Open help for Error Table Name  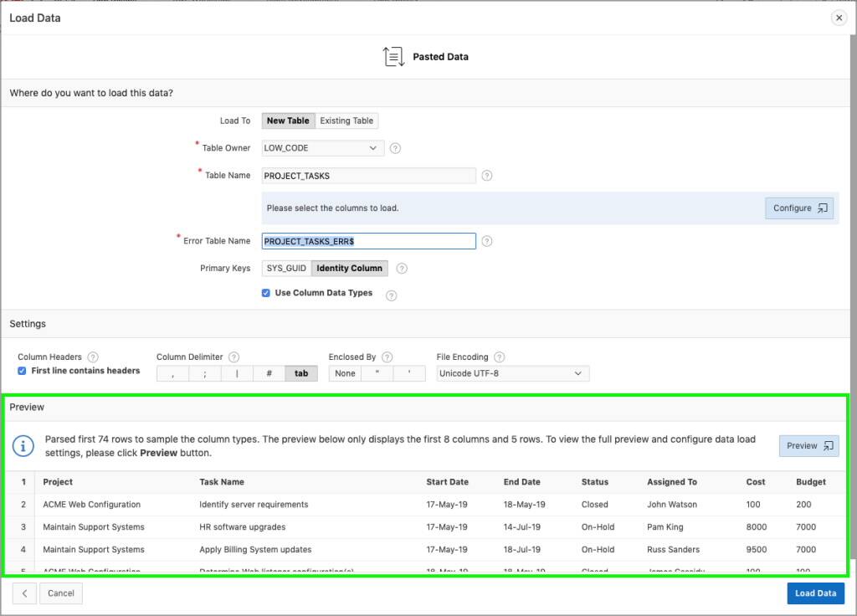(487, 241)
